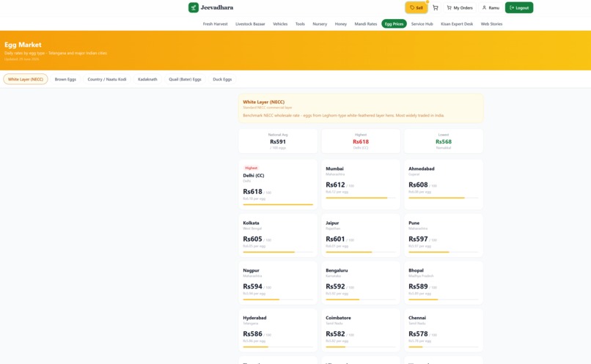Open the Coimbatore price card
591x364 pixels.
tap(361, 330)
